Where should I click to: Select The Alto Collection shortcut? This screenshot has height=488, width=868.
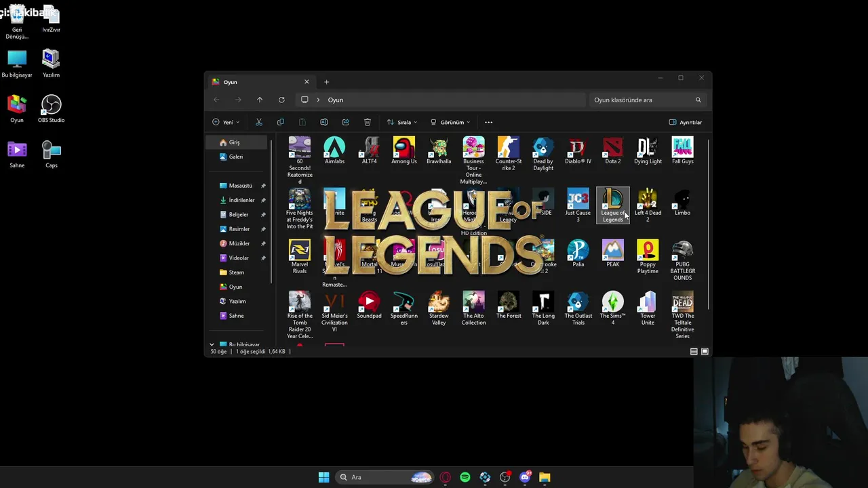point(473,309)
